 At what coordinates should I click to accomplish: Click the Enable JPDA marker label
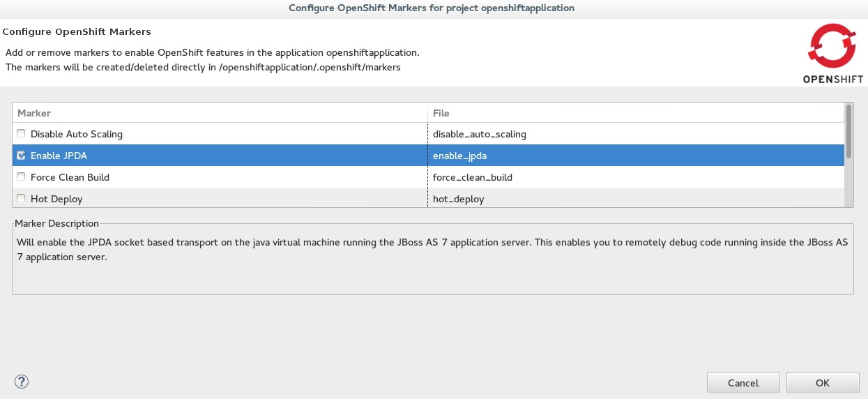point(59,156)
